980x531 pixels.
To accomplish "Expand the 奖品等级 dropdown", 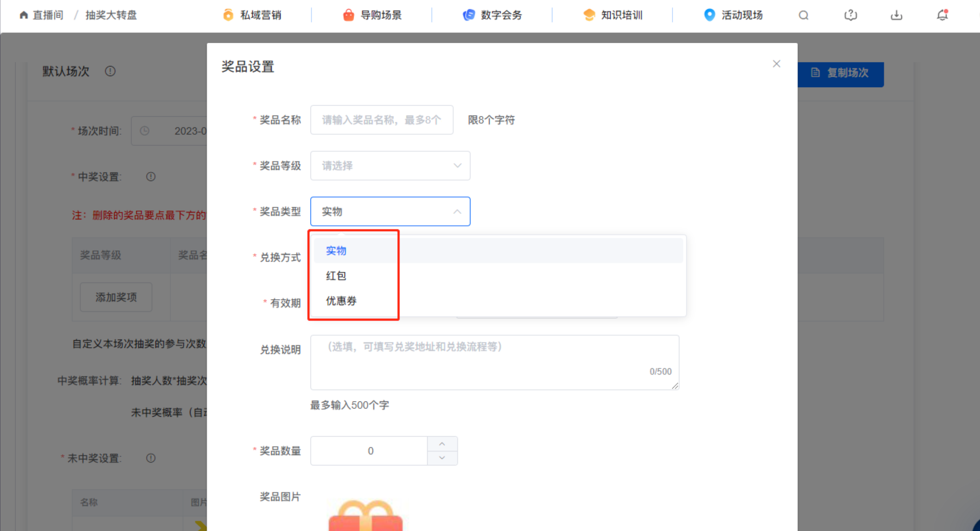I will tap(390, 166).
